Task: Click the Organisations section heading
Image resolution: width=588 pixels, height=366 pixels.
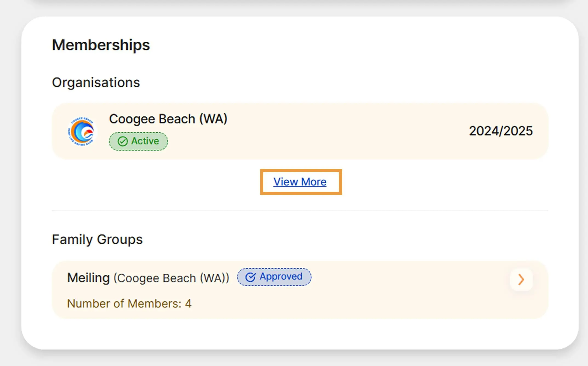Action: (x=96, y=82)
